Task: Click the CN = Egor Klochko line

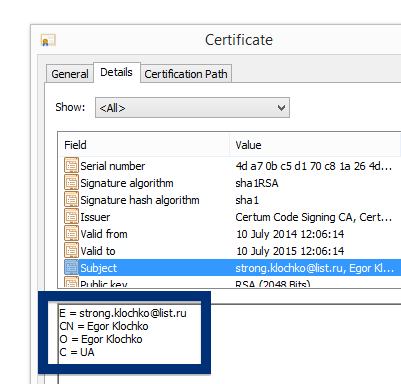Action: 104,326
